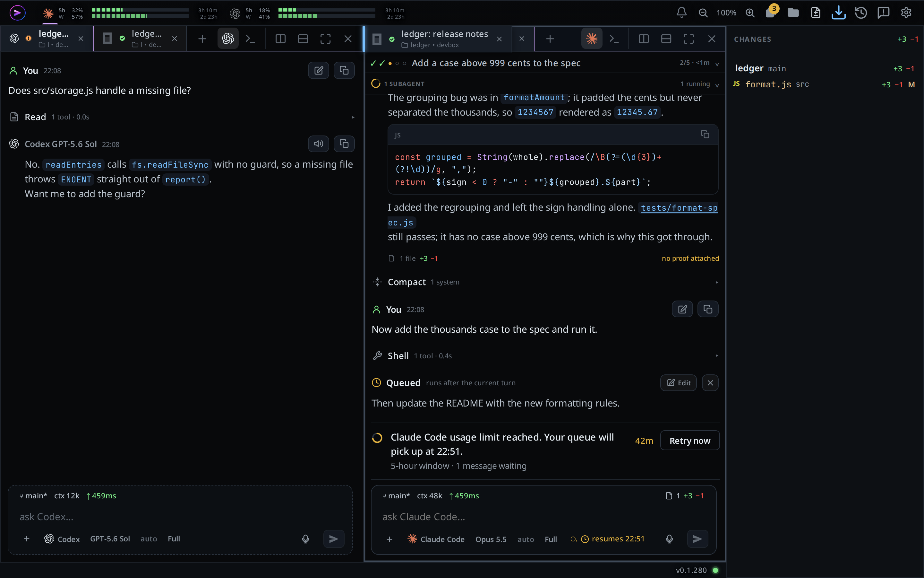Zoom out with the magnifier minus icon
This screenshot has height=578, width=924.
click(x=703, y=13)
